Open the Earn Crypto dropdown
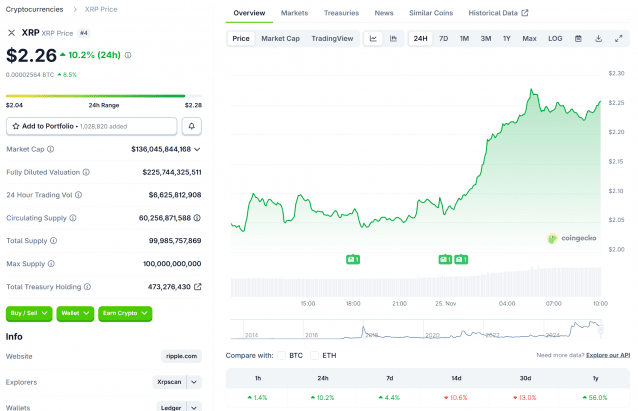Screen dimensions: 638x411 click(x=125, y=313)
